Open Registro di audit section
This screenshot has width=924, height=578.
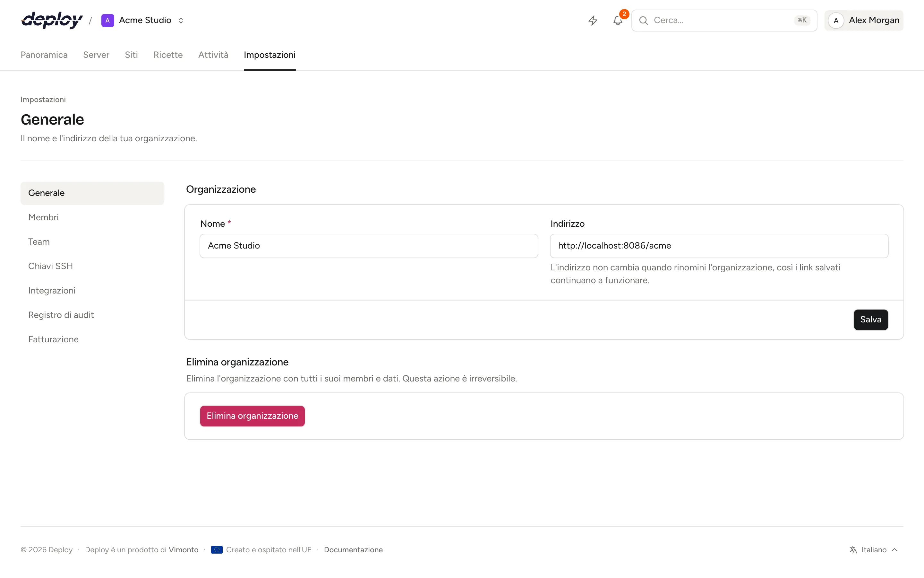[92, 315]
